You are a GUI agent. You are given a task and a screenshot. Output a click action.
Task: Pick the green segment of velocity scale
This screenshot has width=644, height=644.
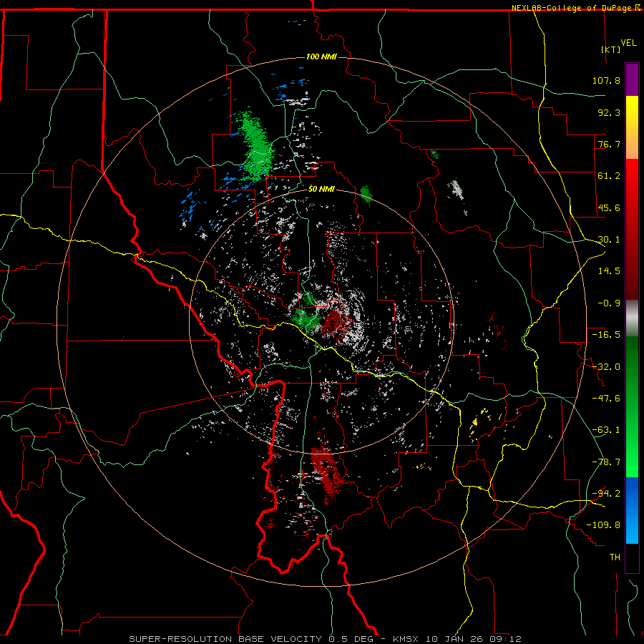(632, 406)
